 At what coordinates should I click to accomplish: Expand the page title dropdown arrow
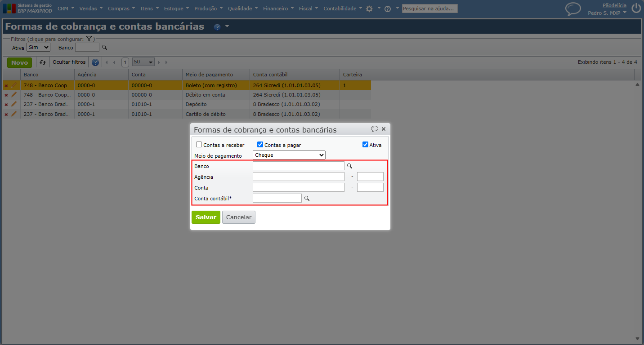point(227,27)
